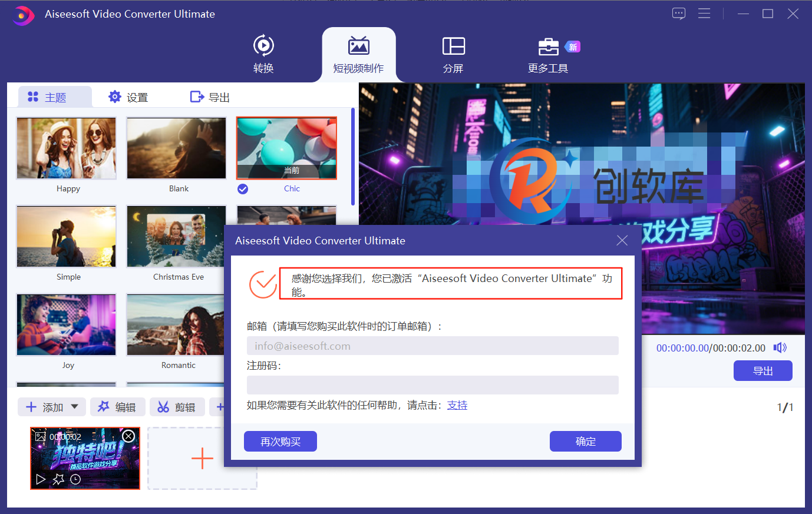The width and height of the screenshot is (812, 514).
Task: Switch to the 导出 (export) sub-tab
Action: pos(210,97)
